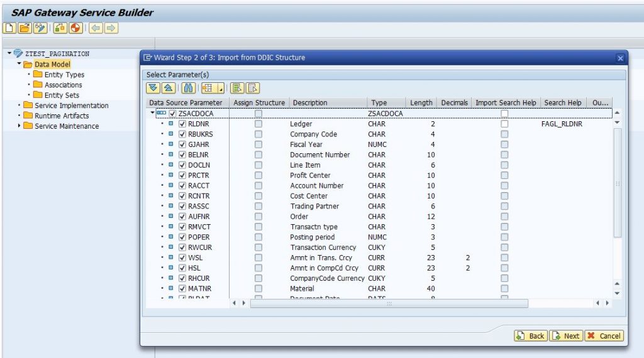Click the Entity Types folder icon
The image size is (644, 358).
pos(38,74)
